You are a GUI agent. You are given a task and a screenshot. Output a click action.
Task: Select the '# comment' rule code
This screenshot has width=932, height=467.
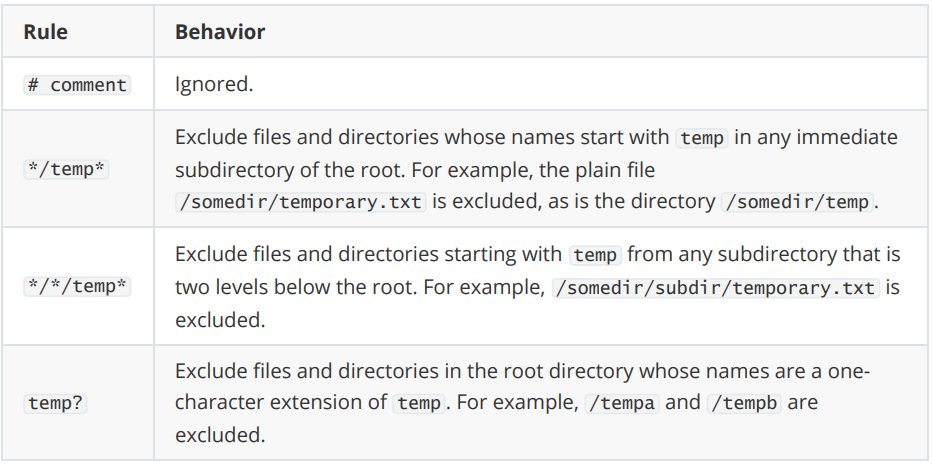(x=77, y=85)
